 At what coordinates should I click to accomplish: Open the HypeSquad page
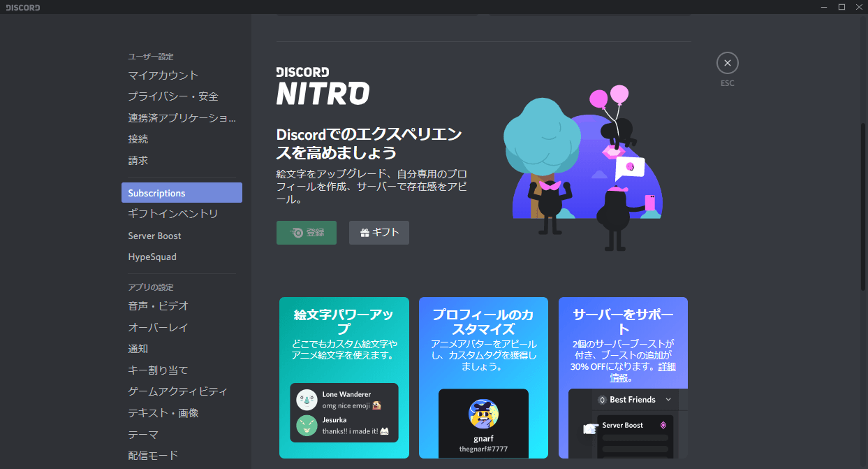182,257
